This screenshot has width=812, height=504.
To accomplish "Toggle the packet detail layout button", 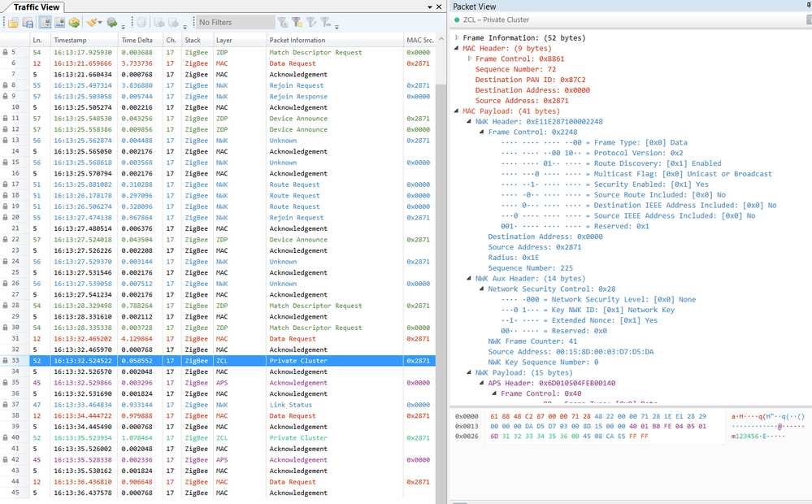I will pyautogui.click(x=59, y=23).
